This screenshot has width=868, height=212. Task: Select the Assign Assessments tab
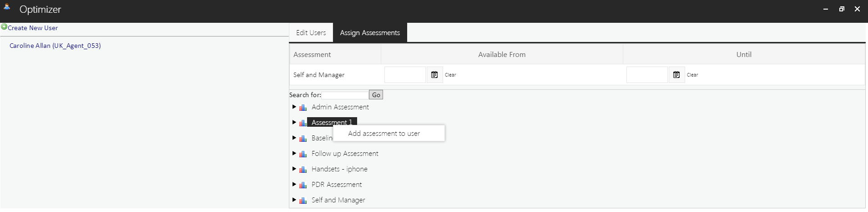pyautogui.click(x=370, y=33)
